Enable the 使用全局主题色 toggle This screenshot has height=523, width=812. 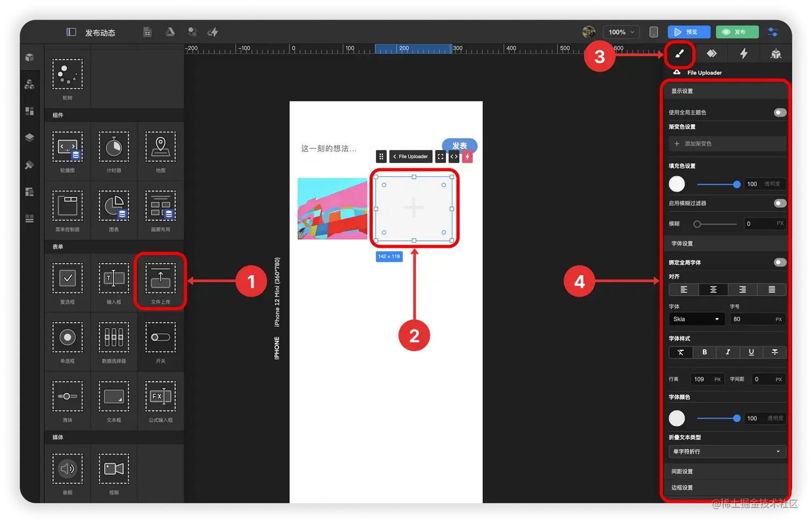click(780, 112)
